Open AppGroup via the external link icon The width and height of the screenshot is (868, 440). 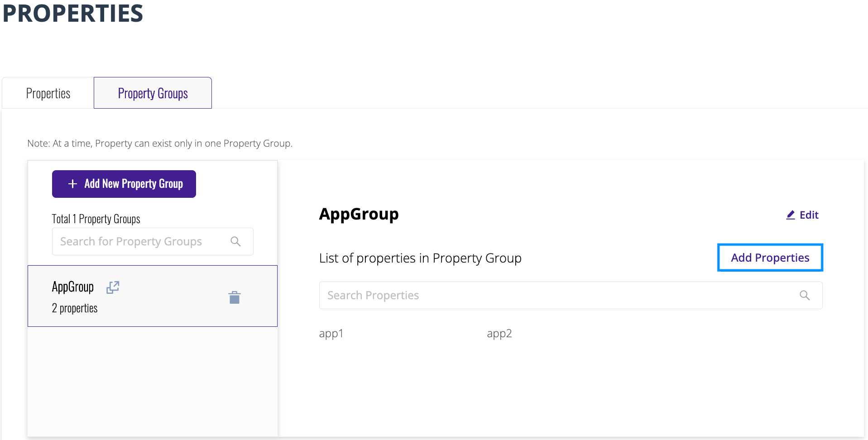(x=113, y=287)
